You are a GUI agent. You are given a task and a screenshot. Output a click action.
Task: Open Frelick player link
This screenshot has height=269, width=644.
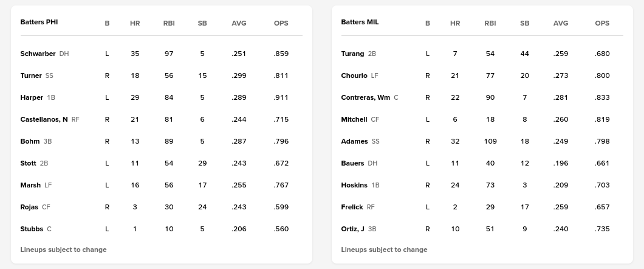coord(352,207)
